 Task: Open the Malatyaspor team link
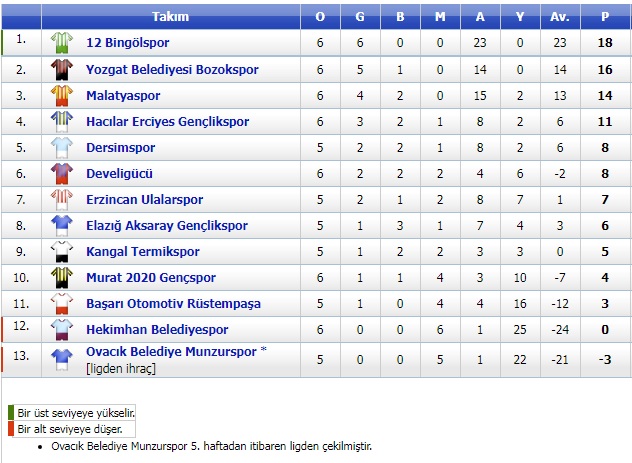[x=123, y=96]
